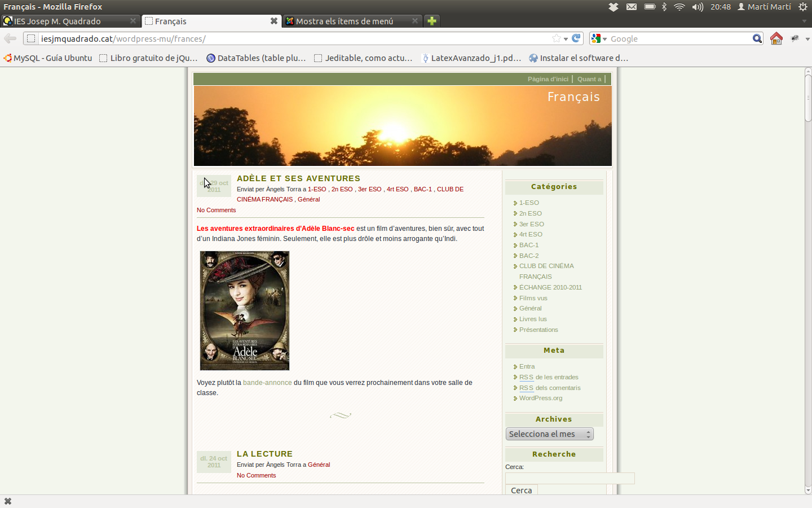Expand the 'Selecciona el mes' archives dropdown

[549, 434]
